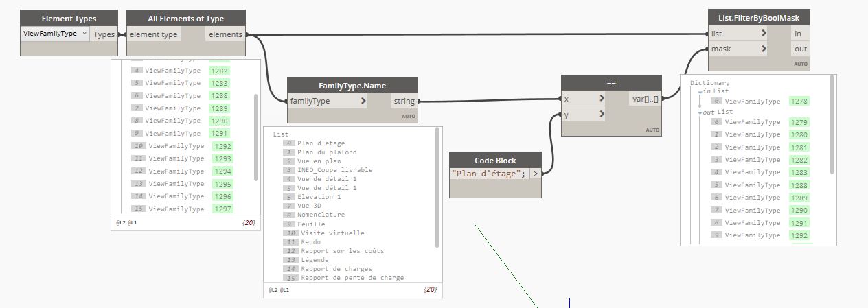Click the chevron beside the y input

602,115
